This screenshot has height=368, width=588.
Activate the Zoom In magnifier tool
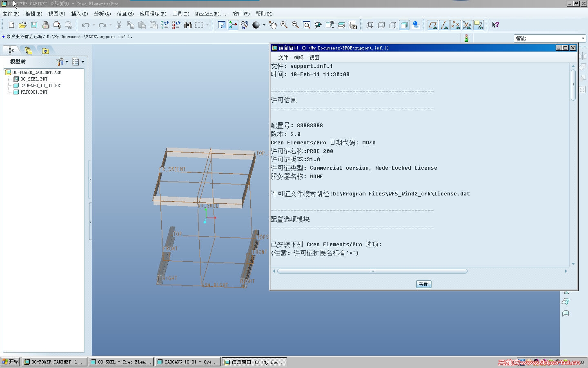click(284, 25)
